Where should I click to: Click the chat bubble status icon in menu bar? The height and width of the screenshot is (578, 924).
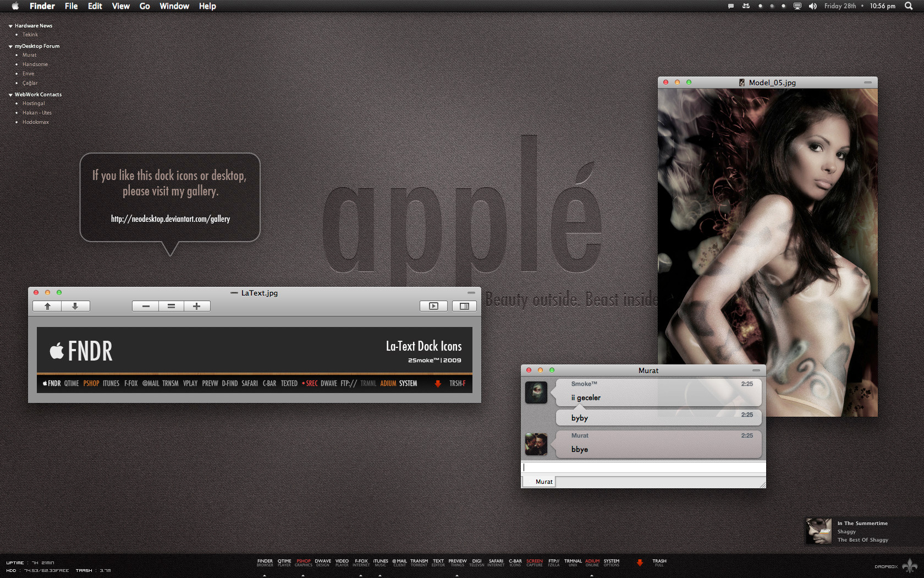[731, 6]
